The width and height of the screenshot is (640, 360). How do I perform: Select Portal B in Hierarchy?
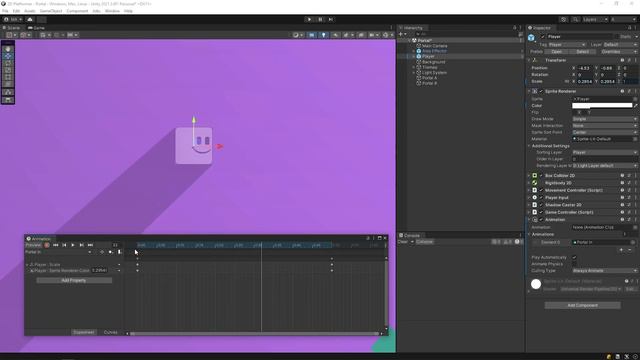[429, 83]
